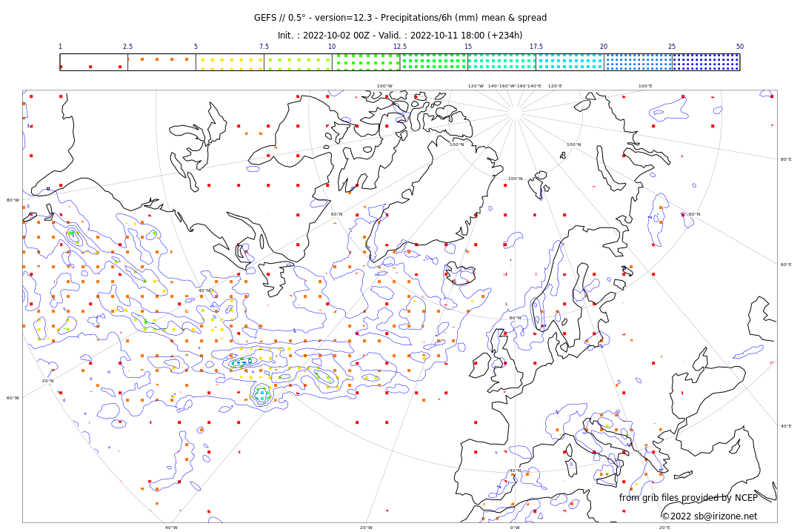Image resolution: width=800 pixels, height=532 pixels.
Task: Click the legend value 50
Action: 740,47
